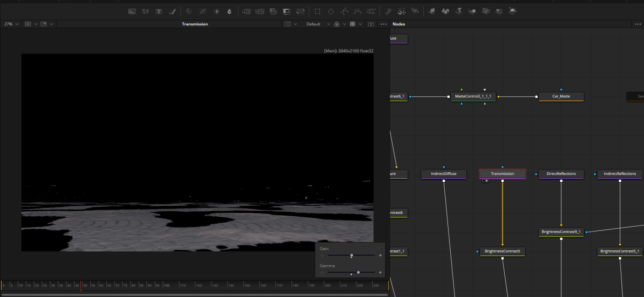Toggle the viewer indicator dots under Transmission node
This screenshot has width=644, height=297.
coord(484,180)
